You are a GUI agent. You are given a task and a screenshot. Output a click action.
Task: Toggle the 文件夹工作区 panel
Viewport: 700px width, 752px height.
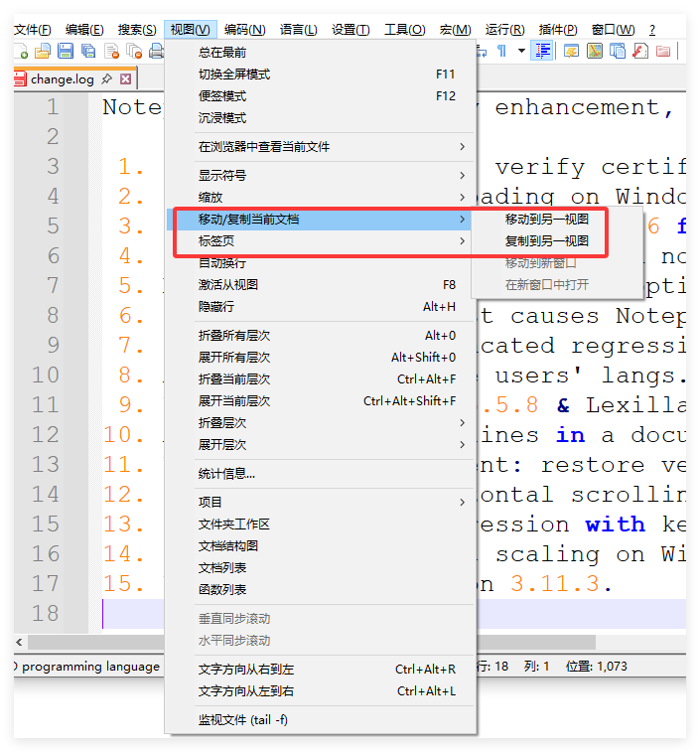[x=321, y=525]
